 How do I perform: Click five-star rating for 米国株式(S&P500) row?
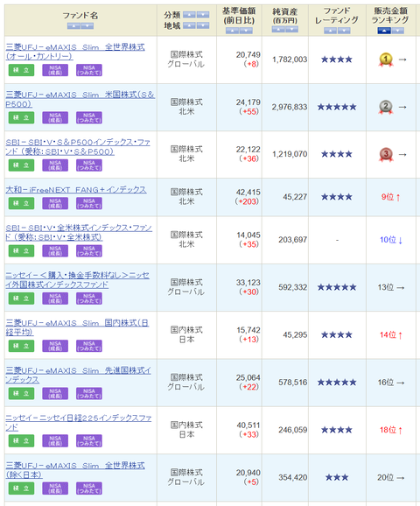click(x=337, y=107)
